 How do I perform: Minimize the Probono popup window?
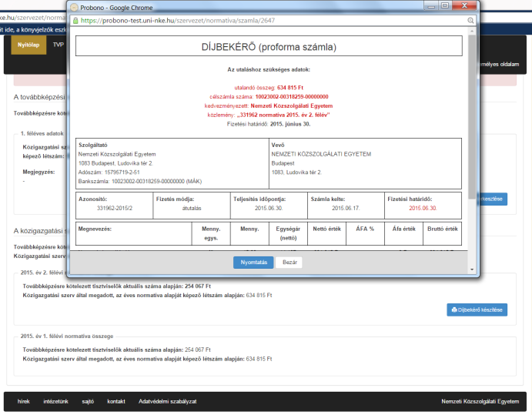431,5
